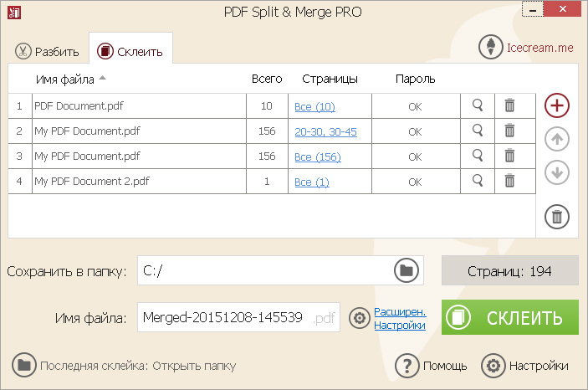This screenshot has height=390, width=588.
Task: Click the Страницы column header
Action: (x=330, y=80)
